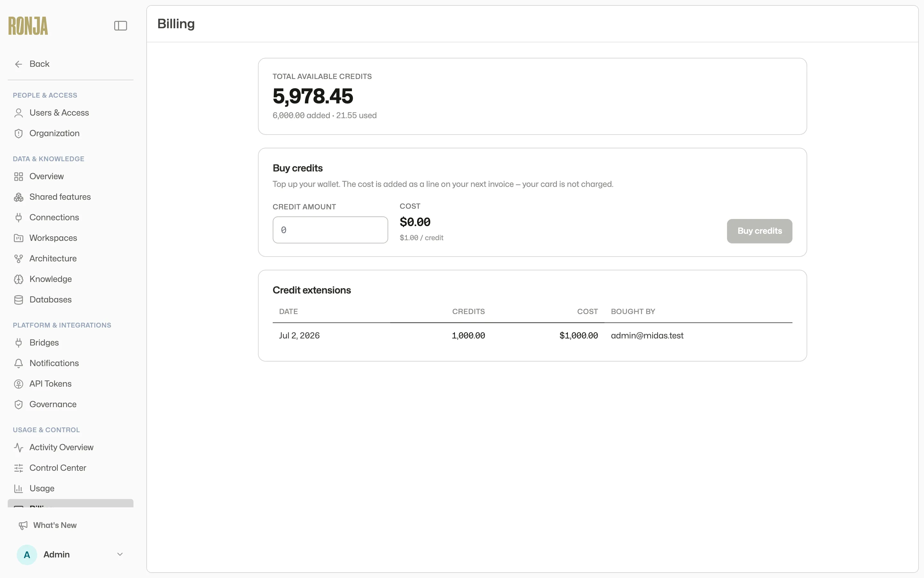Click the Workspaces folder icon

[18, 238]
